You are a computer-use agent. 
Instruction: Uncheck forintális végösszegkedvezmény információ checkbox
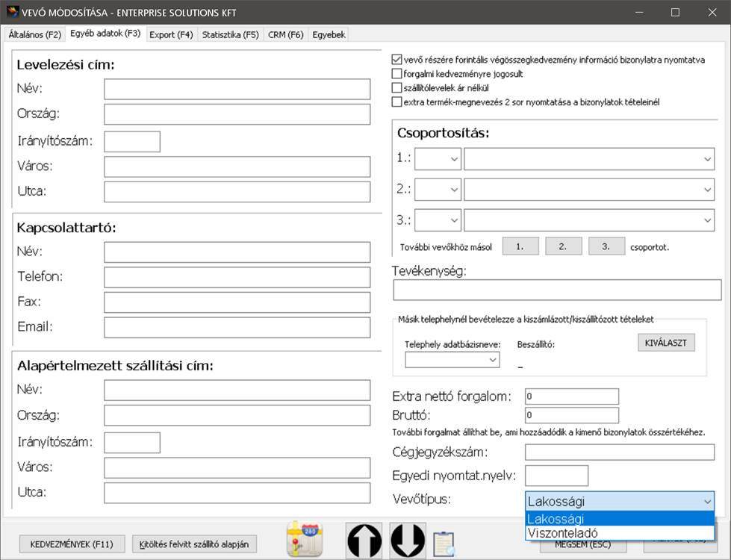pos(396,60)
